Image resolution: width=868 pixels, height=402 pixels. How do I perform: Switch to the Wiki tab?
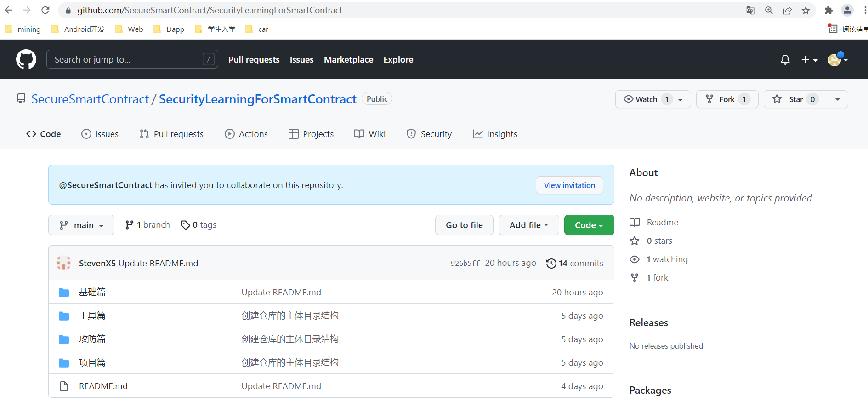370,134
